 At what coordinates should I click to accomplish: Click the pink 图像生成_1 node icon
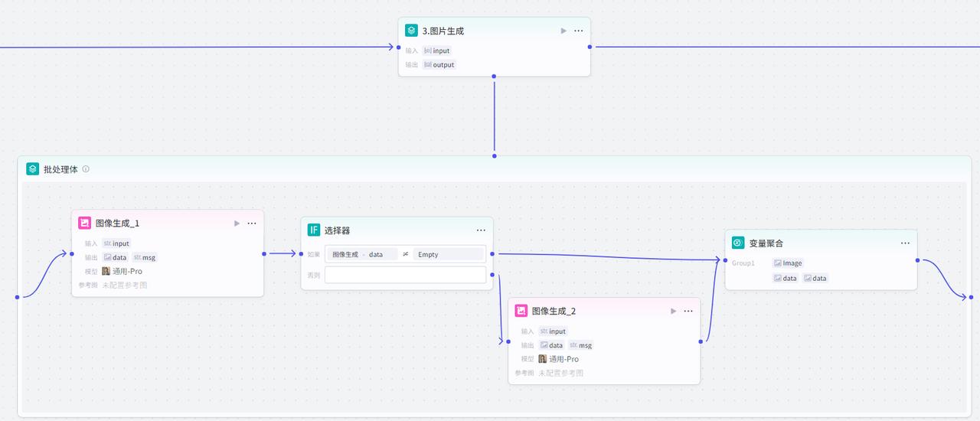(x=85, y=224)
